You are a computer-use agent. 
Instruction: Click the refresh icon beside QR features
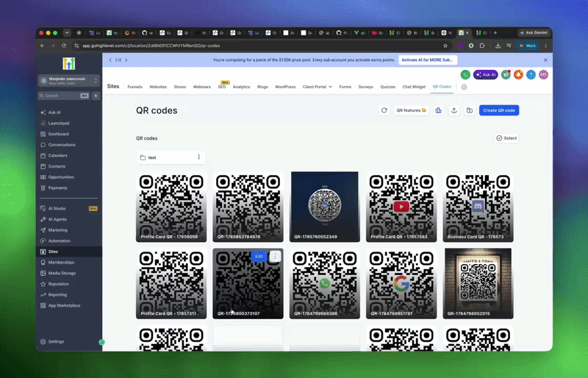click(x=384, y=110)
